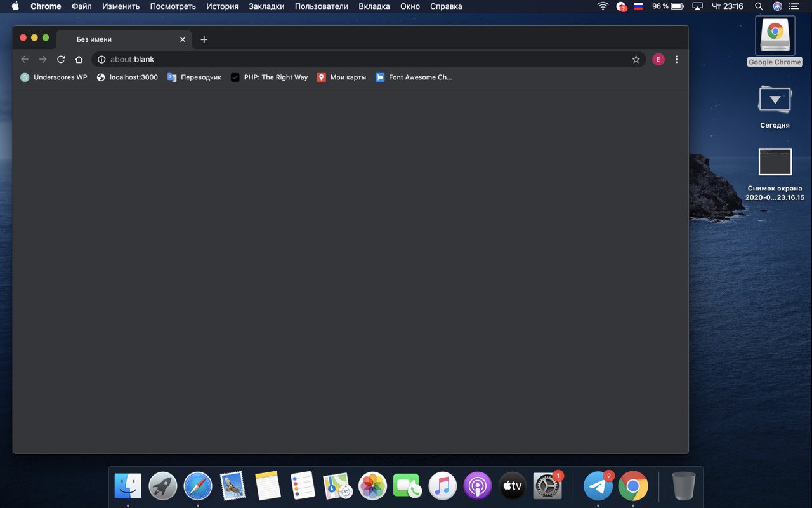Image resolution: width=812 pixels, height=508 pixels.
Task: Open Music from the Dock
Action: [443, 486]
